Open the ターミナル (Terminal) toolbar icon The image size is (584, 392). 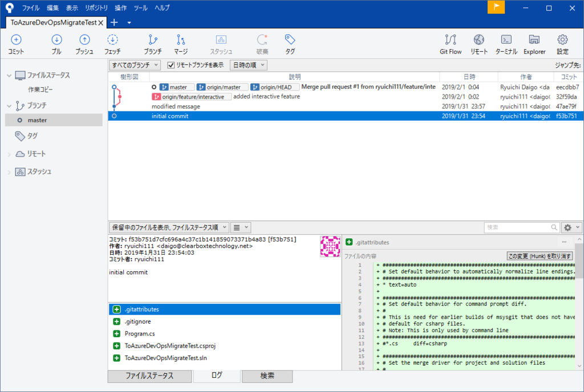[x=506, y=44]
